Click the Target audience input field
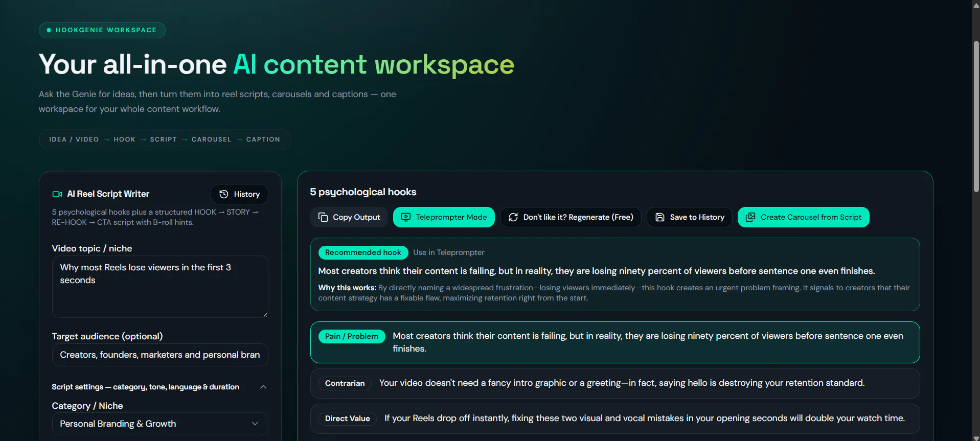Screen dimensions: 980x441 [160, 355]
